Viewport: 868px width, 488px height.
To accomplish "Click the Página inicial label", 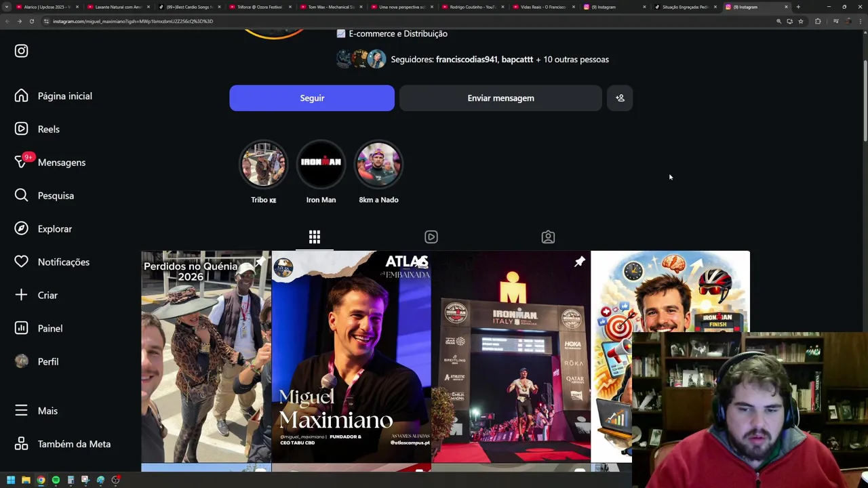I will point(65,96).
